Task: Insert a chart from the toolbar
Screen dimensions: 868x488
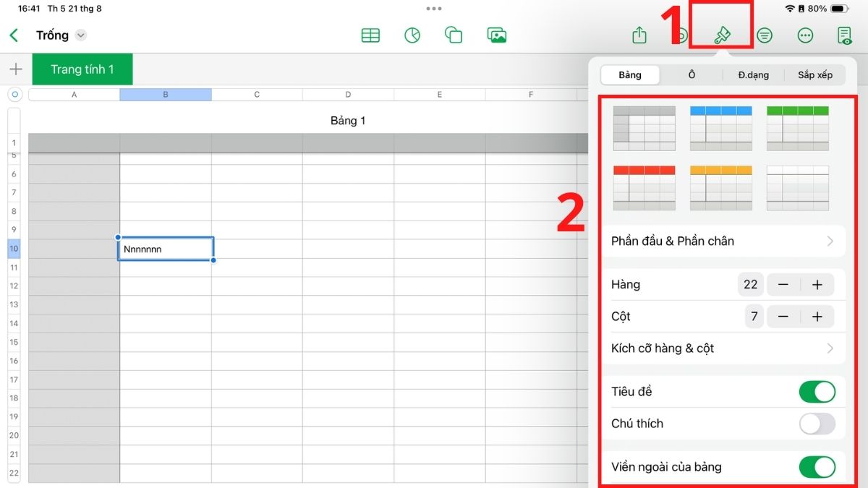Action: tap(412, 35)
